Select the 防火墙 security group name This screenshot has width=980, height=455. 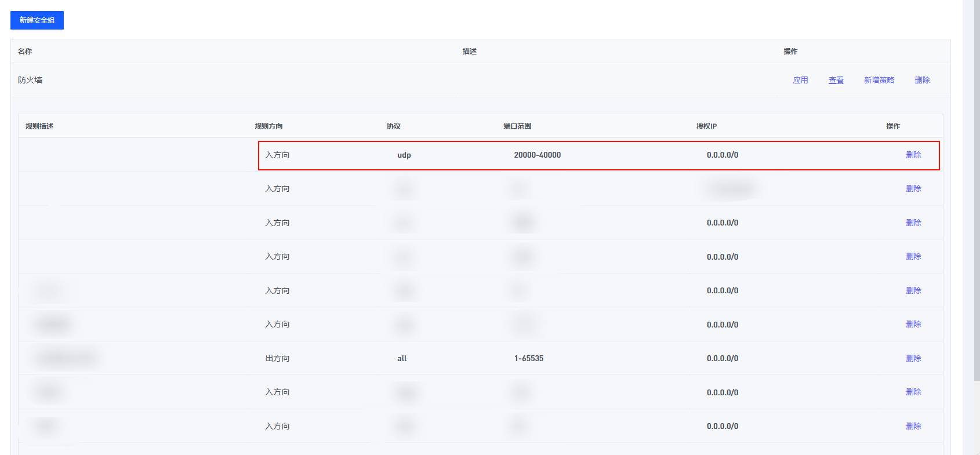coord(30,80)
